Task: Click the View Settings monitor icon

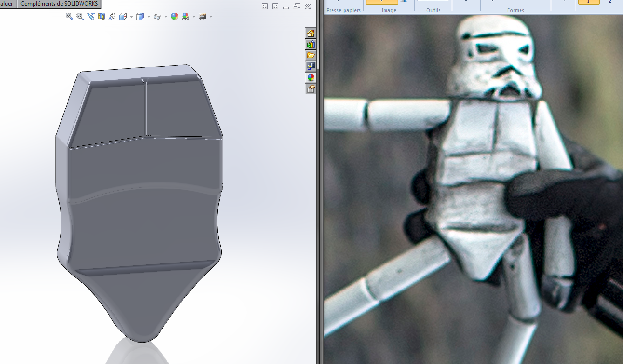Action: point(202,16)
